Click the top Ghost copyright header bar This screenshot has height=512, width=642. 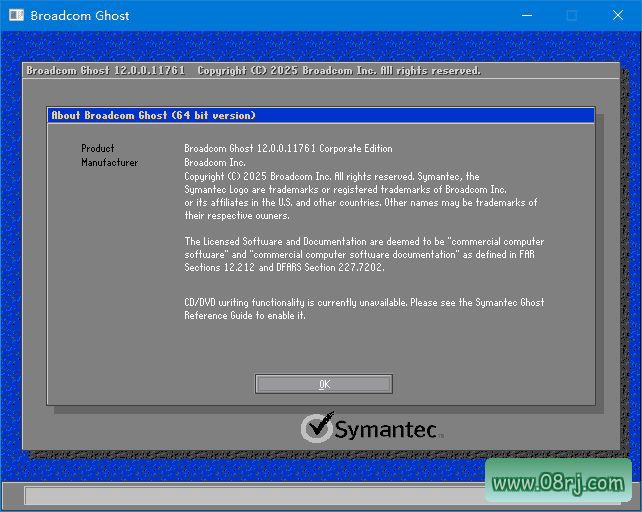[x=320, y=71]
